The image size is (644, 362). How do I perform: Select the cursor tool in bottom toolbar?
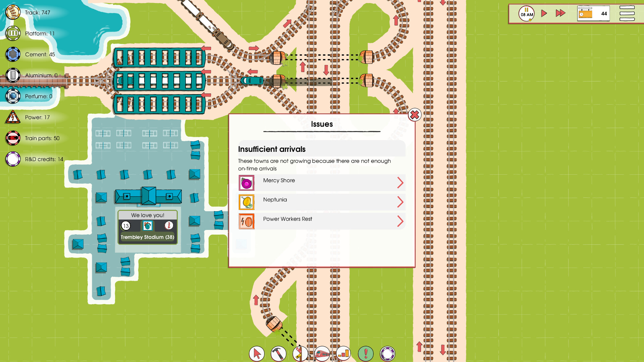click(x=257, y=354)
